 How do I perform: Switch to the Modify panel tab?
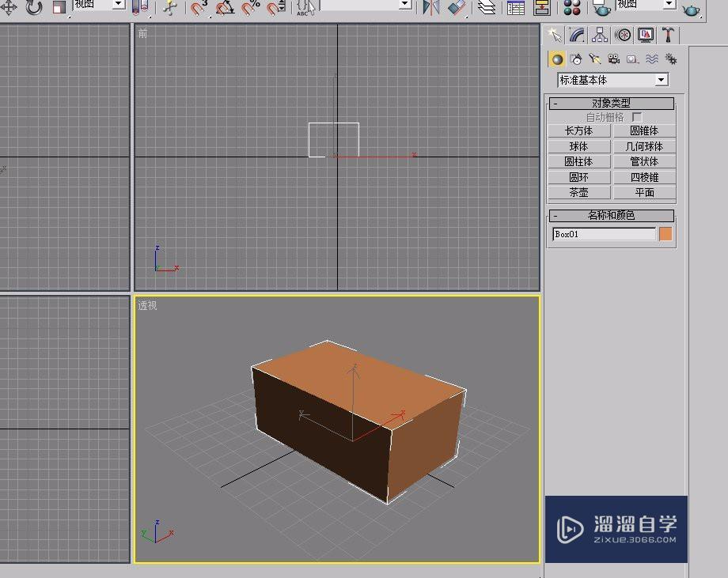577,35
